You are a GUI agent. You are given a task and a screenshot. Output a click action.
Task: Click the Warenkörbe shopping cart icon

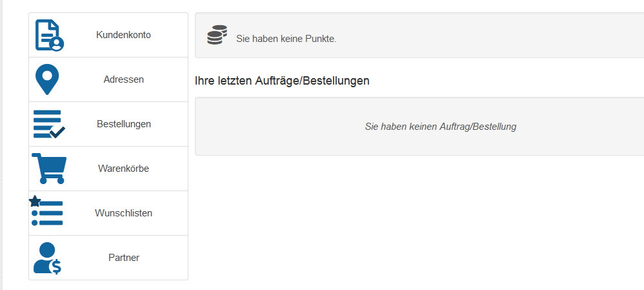pos(48,168)
